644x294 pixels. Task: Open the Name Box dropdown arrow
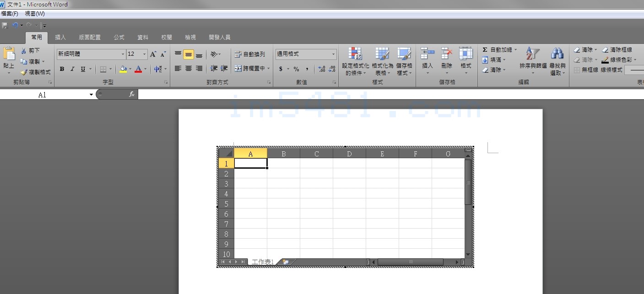tap(92, 95)
